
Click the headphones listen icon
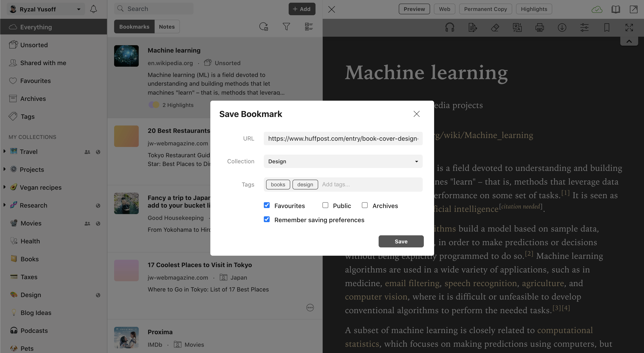[x=450, y=27]
